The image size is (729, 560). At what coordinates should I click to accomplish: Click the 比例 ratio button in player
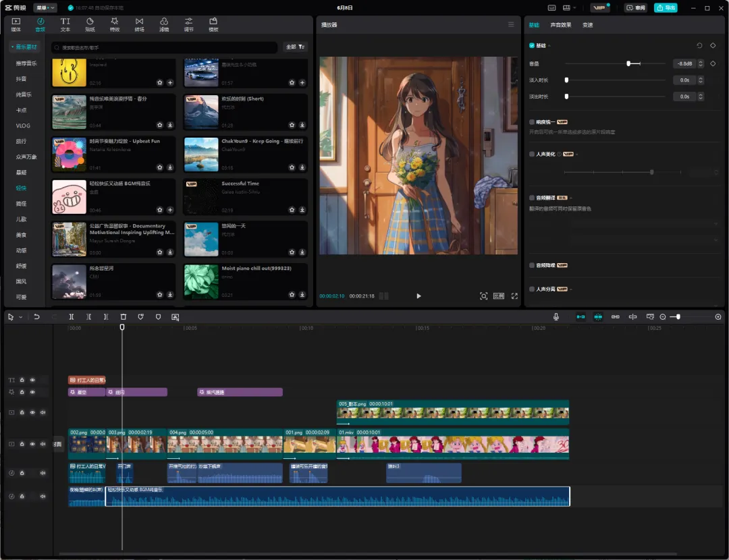[499, 296]
